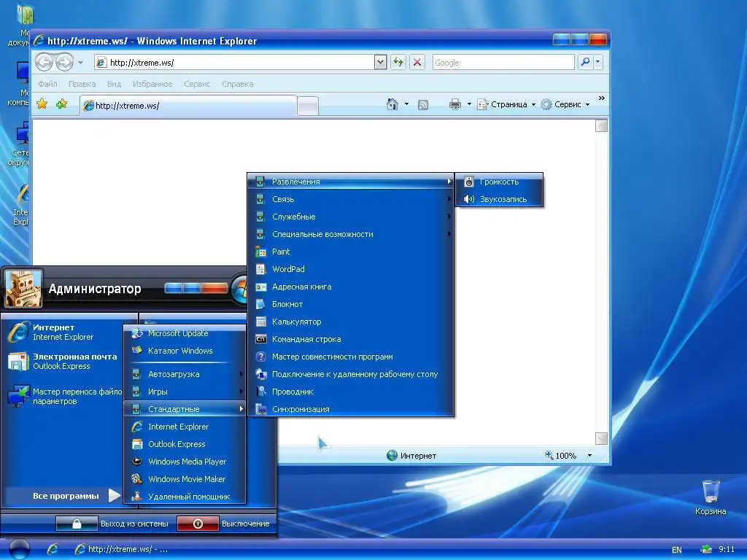Open the Страница dropdown menu
Viewport: 747px width, 560px height.
(x=507, y=104)
